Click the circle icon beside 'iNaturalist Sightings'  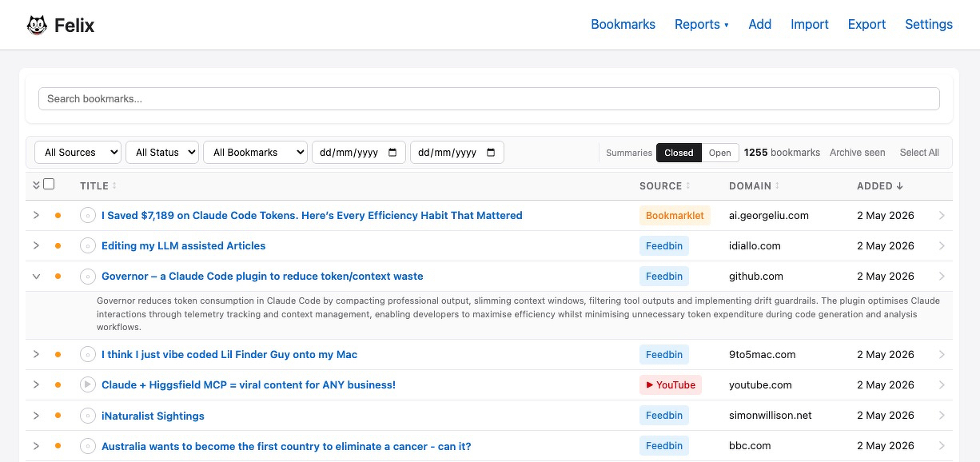click(x=88, y=416)
